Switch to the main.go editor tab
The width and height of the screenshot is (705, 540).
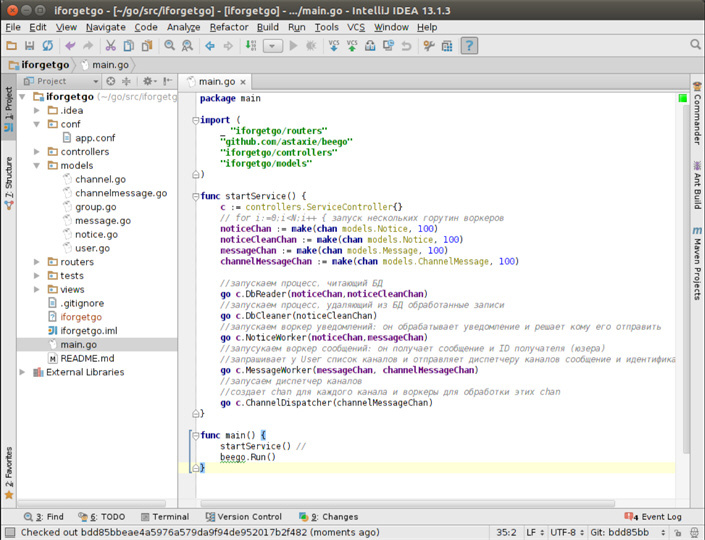tap(216, 81)
